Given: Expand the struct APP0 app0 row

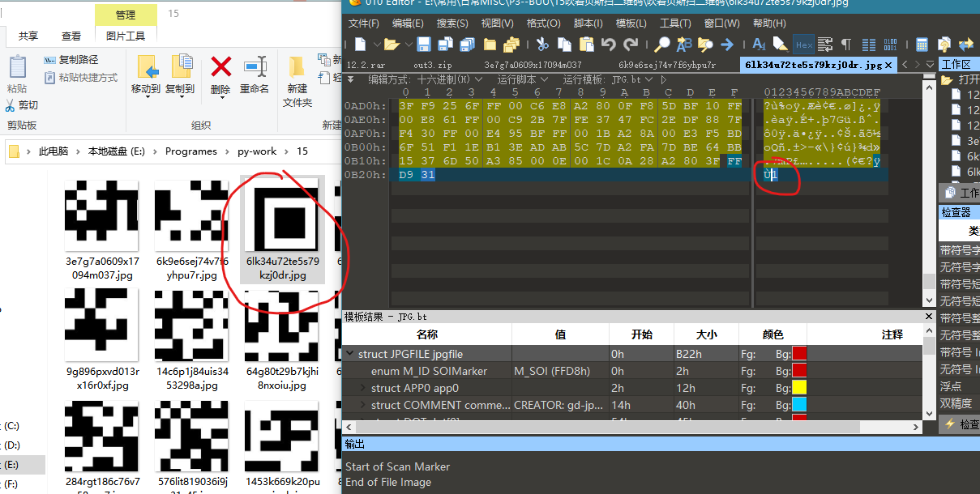Looking at the screenshot, I should click(x=363, y=388).
